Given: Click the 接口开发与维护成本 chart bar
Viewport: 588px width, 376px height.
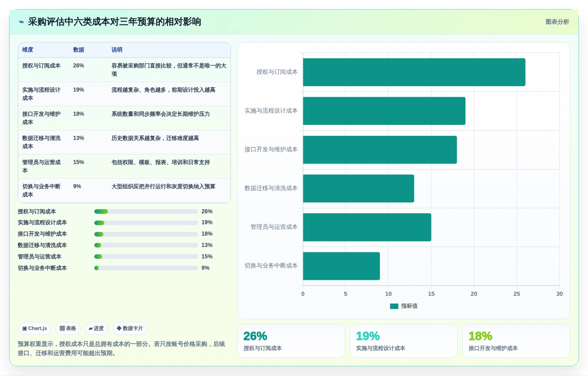Looking at the screenshot, I should (380, 149).
